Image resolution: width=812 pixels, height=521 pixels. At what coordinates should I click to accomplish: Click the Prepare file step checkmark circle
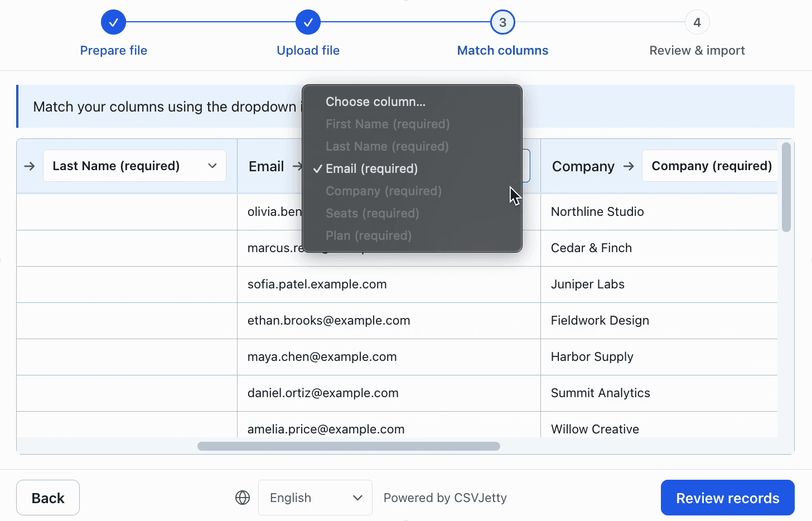click(x=113, y=22)
